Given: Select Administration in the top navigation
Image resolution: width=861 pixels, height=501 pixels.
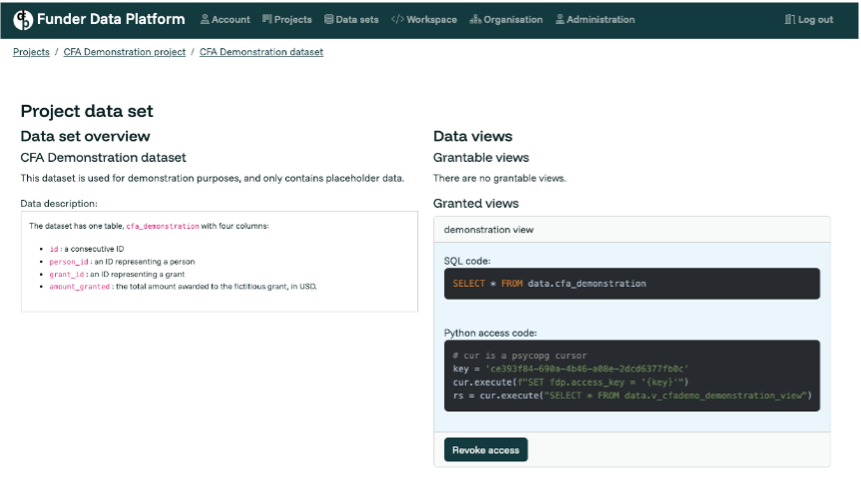Looking at the screenshot, I should coord(600,20).
